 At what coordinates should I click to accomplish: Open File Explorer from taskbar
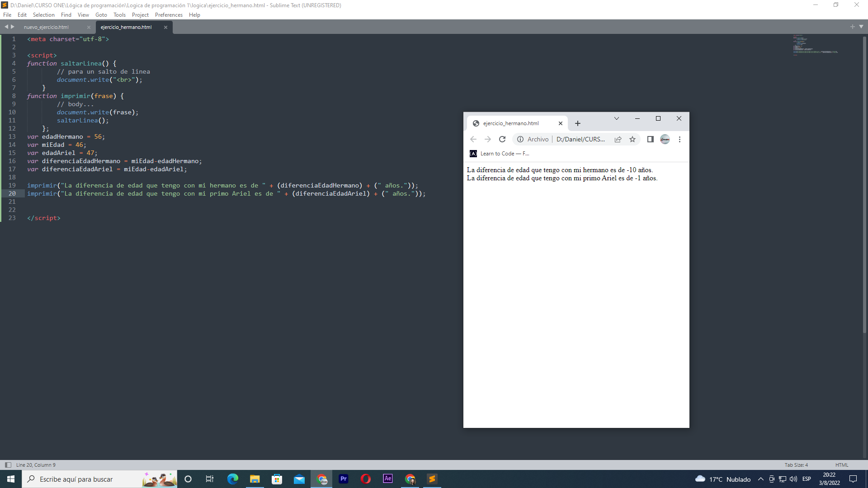pyautogui.click(x=255, y=479)
